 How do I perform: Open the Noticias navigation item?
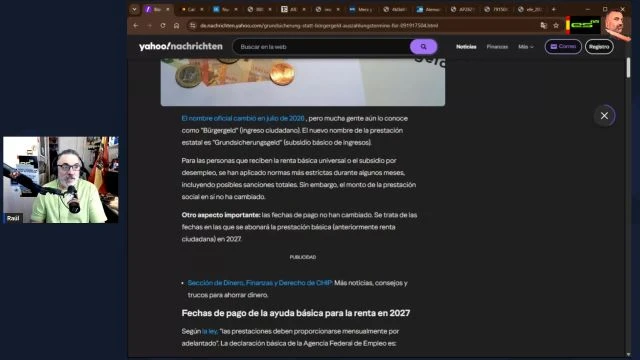click(466, 47)
